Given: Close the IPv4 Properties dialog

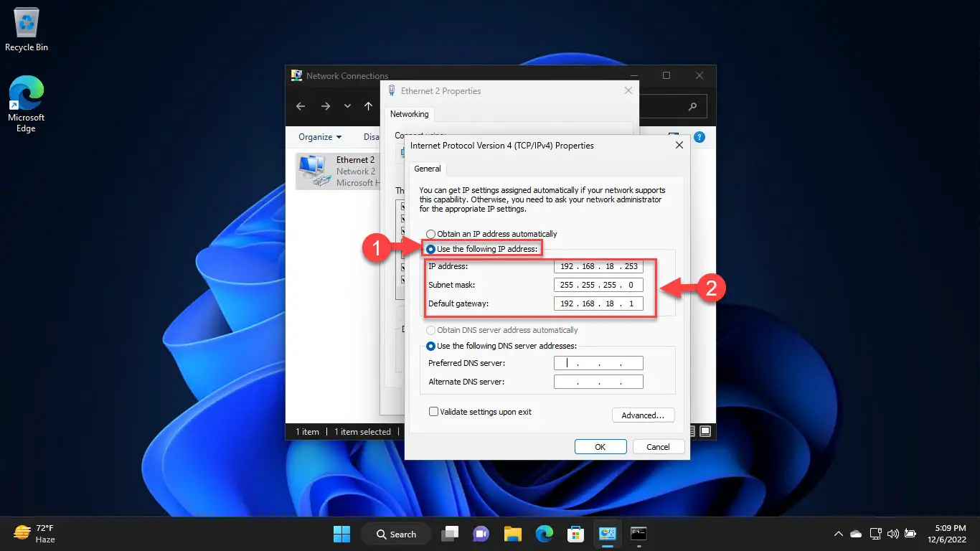Looking at the screenshot, I should point(679,145).
